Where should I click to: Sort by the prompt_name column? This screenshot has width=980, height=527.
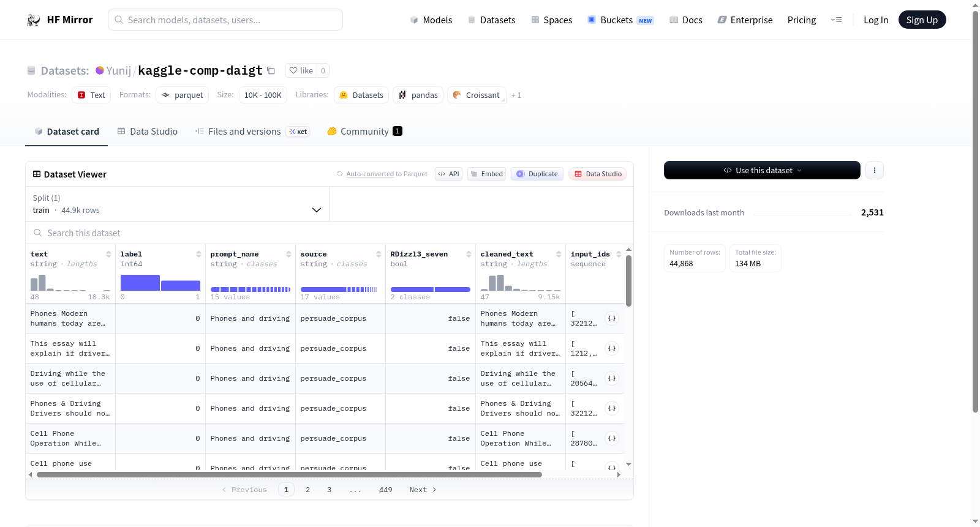[x=288, y=254]
